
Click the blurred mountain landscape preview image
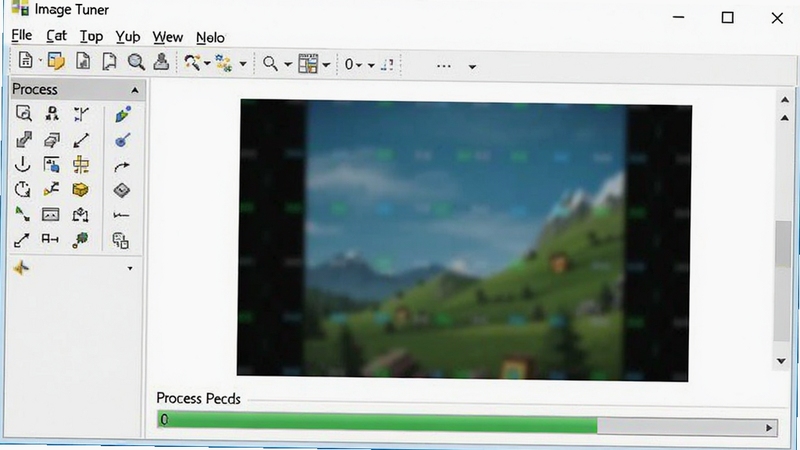(x=464, y=240)
